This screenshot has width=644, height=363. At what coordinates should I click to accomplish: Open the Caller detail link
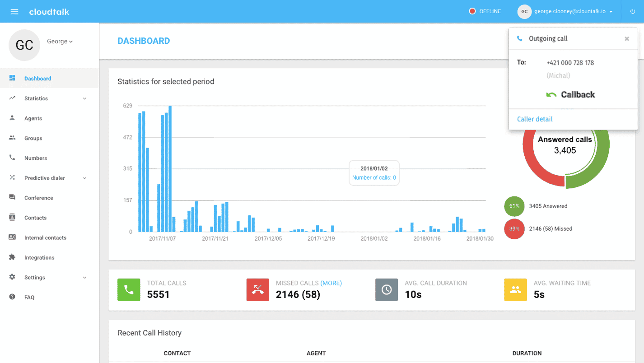(x=535, y=119)
